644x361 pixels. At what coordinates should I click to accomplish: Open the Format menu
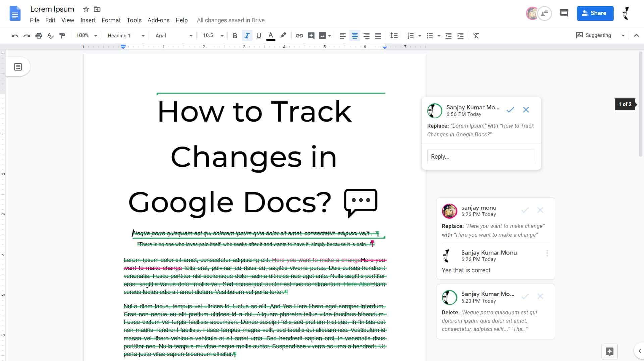(111, 20)
